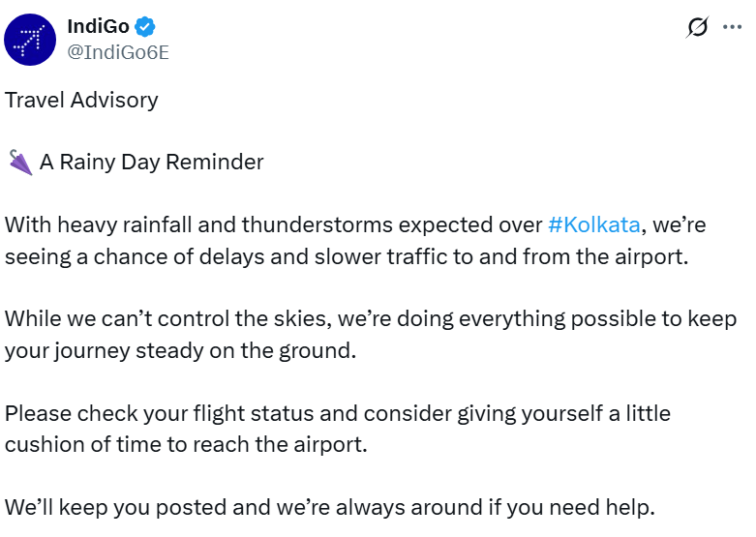
Task: Click the purple umbrella emoji
Action: point(19,162)
